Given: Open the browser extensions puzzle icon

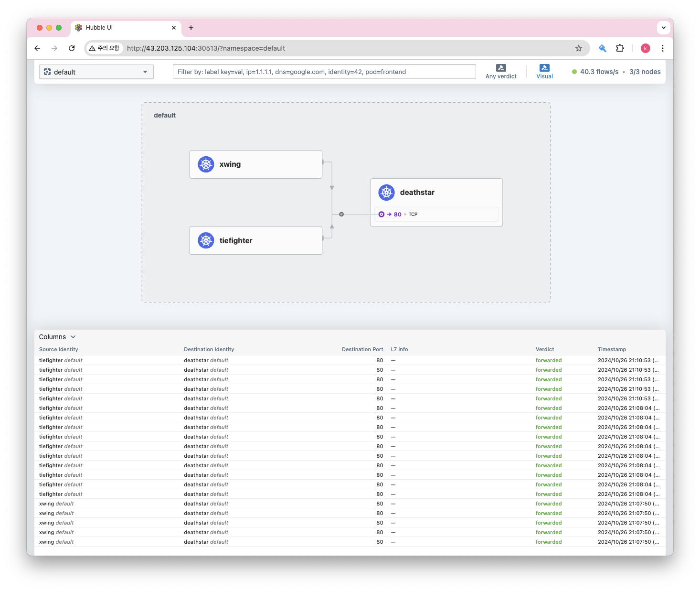Looking at the screenshot, I should click(620, 48).
